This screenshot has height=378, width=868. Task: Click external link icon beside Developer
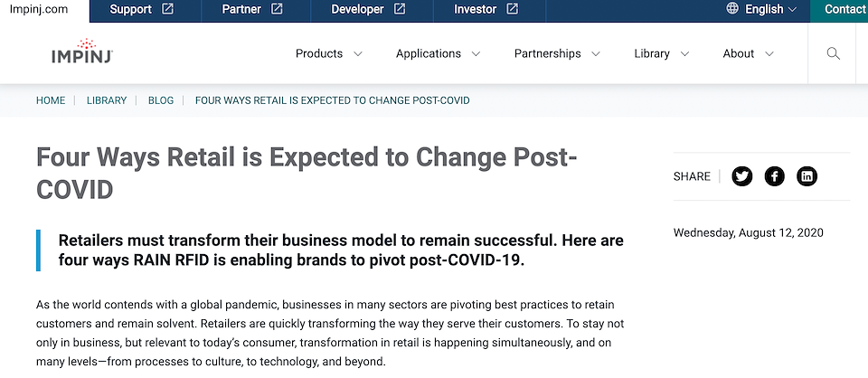click(400, 9)
